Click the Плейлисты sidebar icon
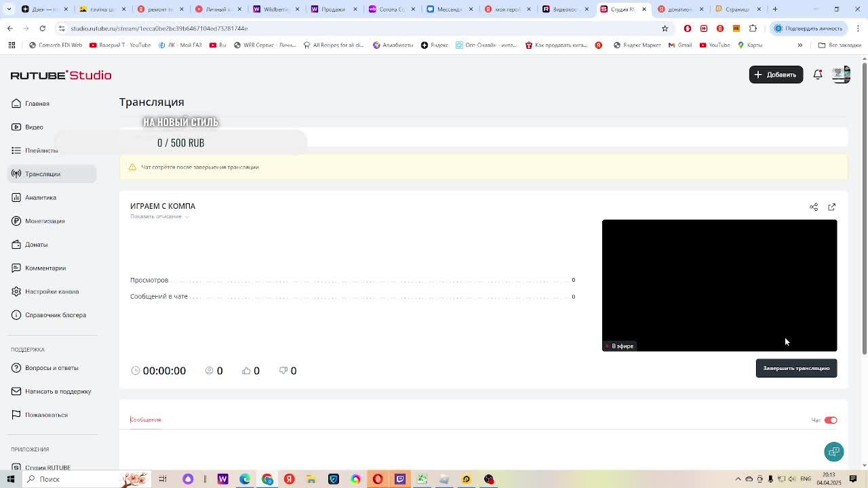 16,150
